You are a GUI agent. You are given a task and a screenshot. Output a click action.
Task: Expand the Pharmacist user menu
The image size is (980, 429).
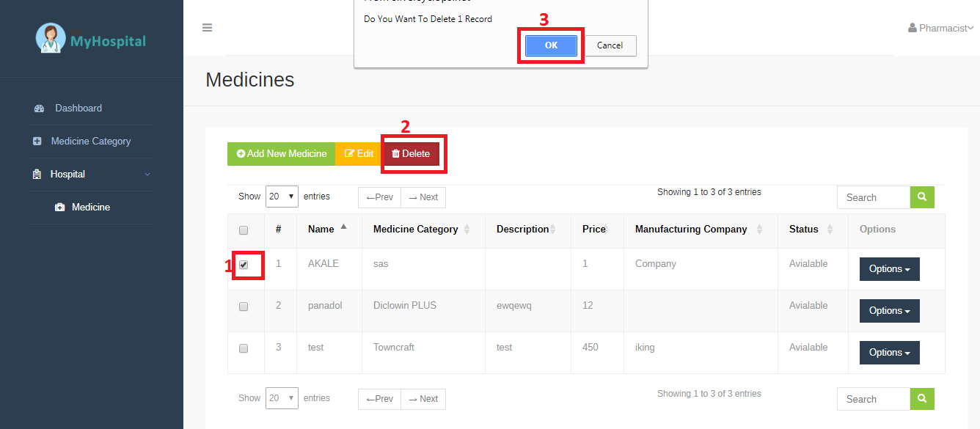pyautogui.click(x=940, y=28)
